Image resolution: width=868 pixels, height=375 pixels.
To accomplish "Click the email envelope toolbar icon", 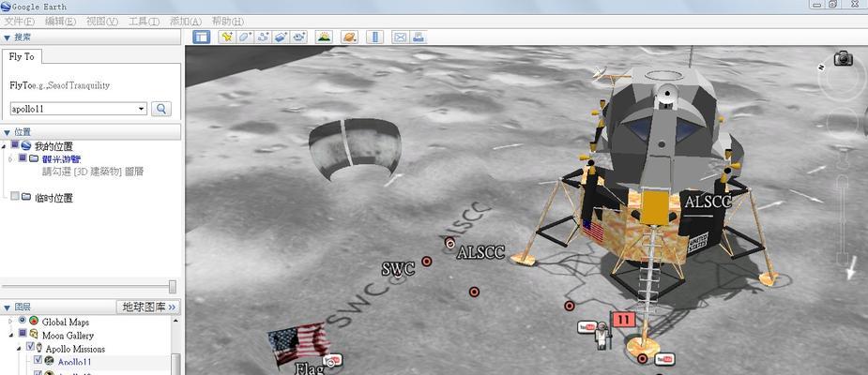I will coord(400,37).
